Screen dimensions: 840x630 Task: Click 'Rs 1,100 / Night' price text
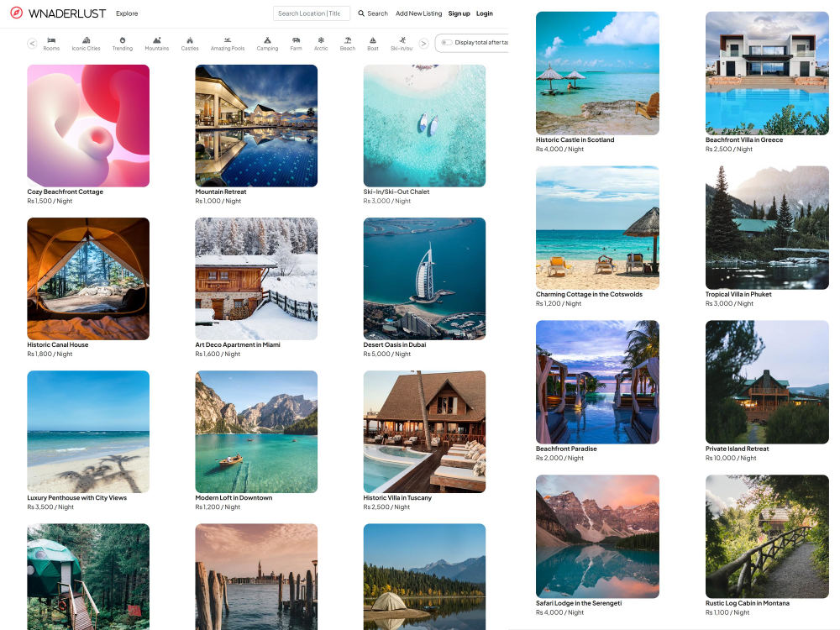coord(727,612)
